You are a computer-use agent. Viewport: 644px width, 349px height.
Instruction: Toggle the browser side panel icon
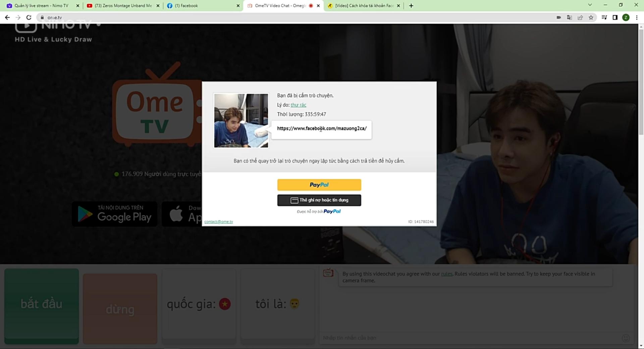point(615,17)
